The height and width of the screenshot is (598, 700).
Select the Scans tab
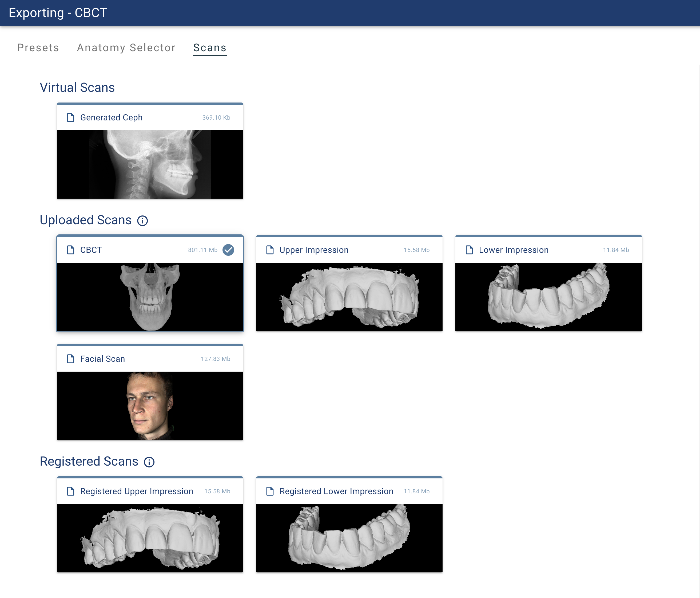tap(210, 48)
